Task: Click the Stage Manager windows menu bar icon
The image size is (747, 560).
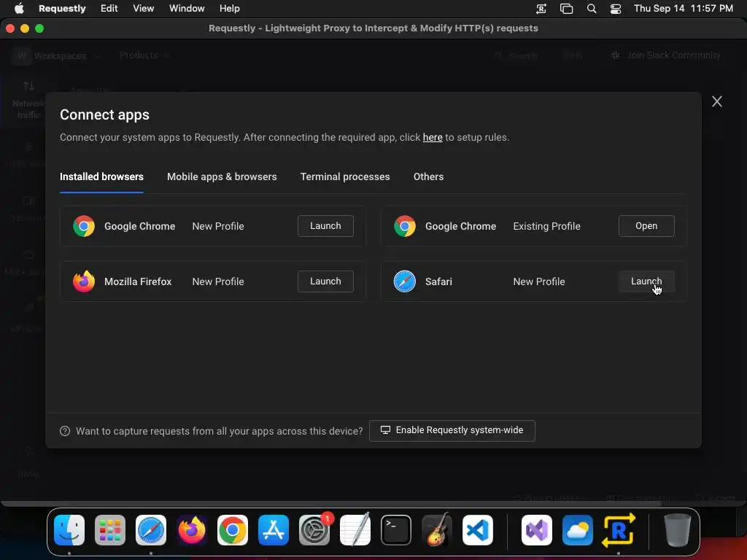Action: (566, 9)
